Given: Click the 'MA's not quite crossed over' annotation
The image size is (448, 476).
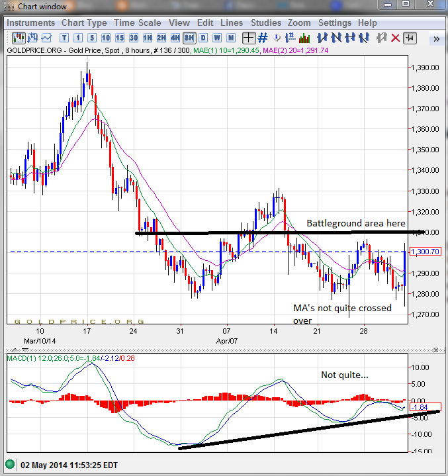Looking at the screenshot, I should [342, 314].
